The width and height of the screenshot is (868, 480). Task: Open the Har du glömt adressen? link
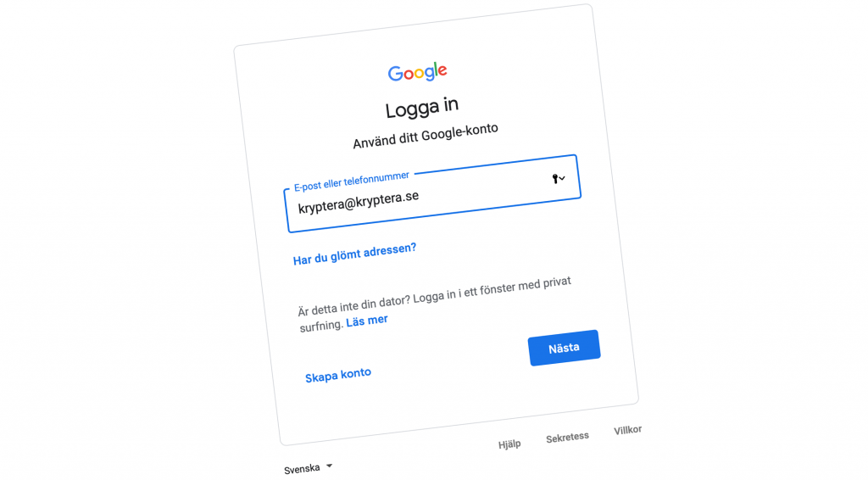click(354, 254)
